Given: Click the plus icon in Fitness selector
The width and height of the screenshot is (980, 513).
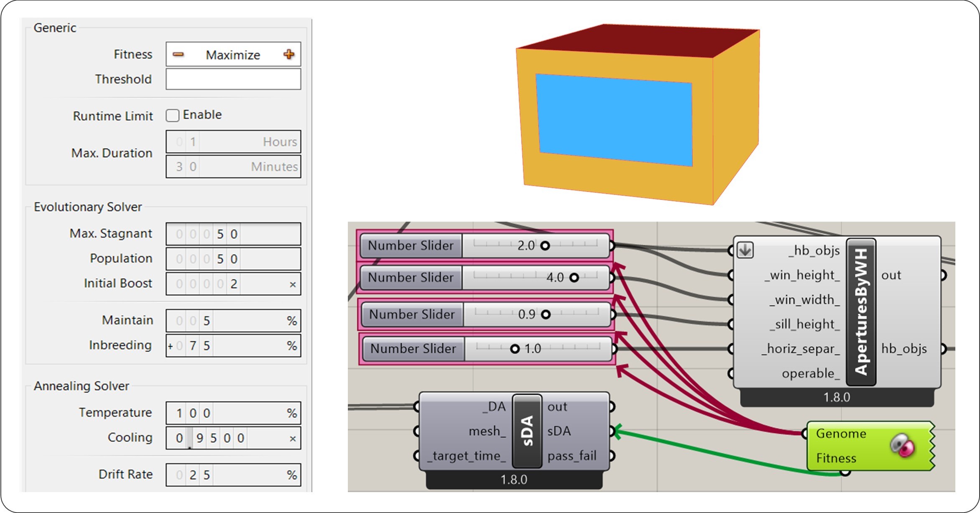Looking at the screenshot, I should (289, 54).
